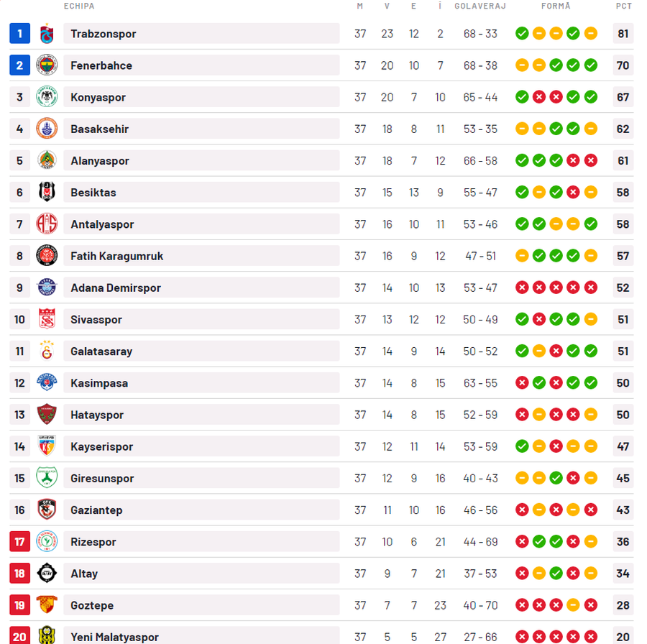
Task: Select the Besiktas club badge
Action: coord(47,192)
